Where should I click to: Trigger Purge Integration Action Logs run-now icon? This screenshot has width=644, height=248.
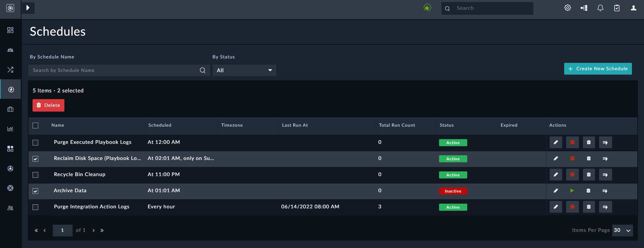(605, 207)
